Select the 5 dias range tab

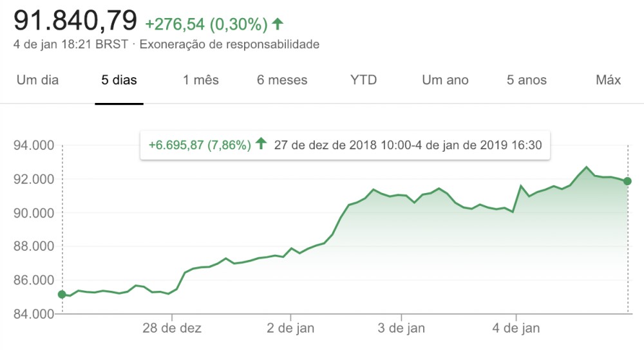[x=119, y=80]
